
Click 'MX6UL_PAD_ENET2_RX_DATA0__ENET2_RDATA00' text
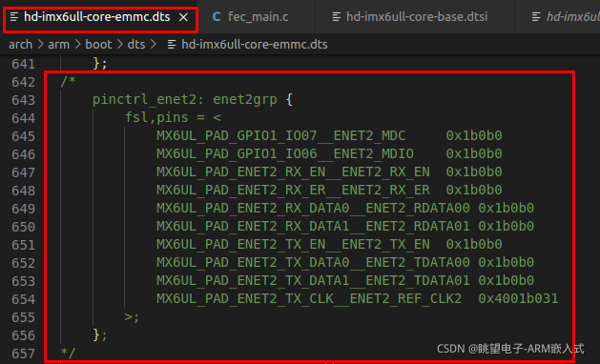(x=313, y=208)
